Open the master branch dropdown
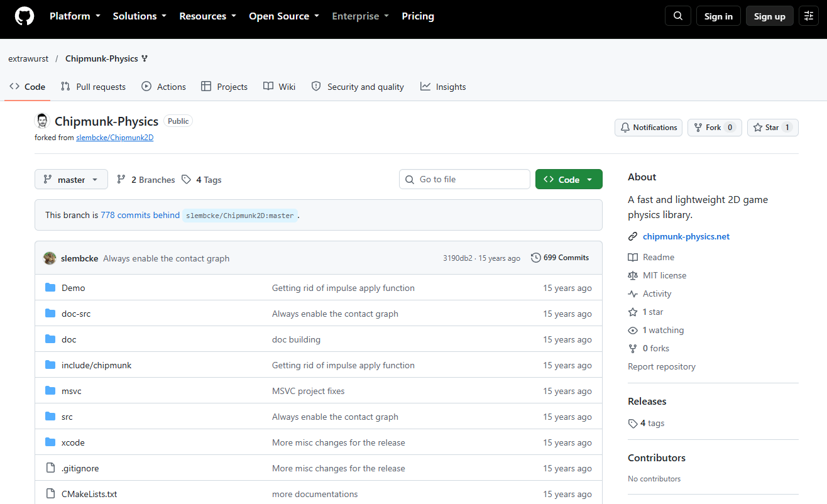Viewport: 827px width, 504px height. pos(71,179)
